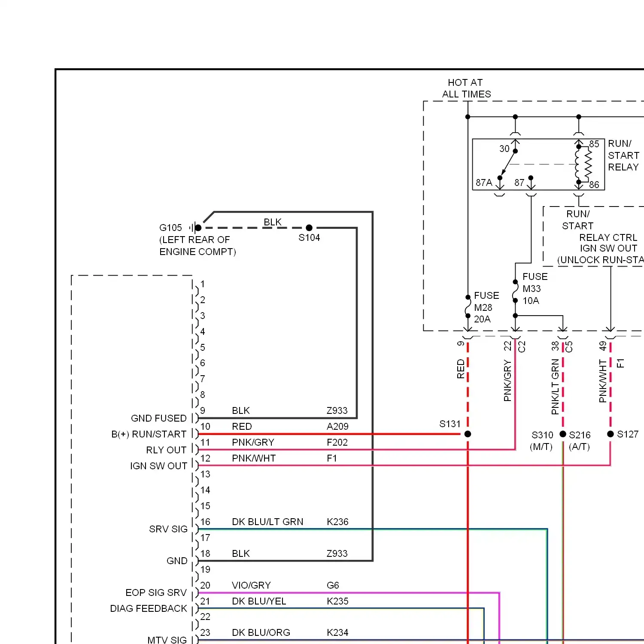Select the G105 ground label

170,228
